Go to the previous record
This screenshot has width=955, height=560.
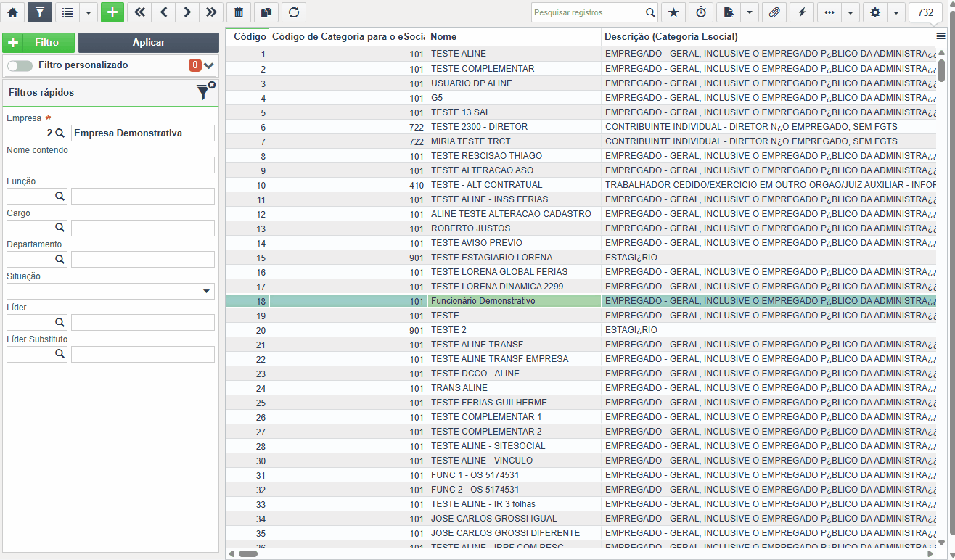click(163, 12)
